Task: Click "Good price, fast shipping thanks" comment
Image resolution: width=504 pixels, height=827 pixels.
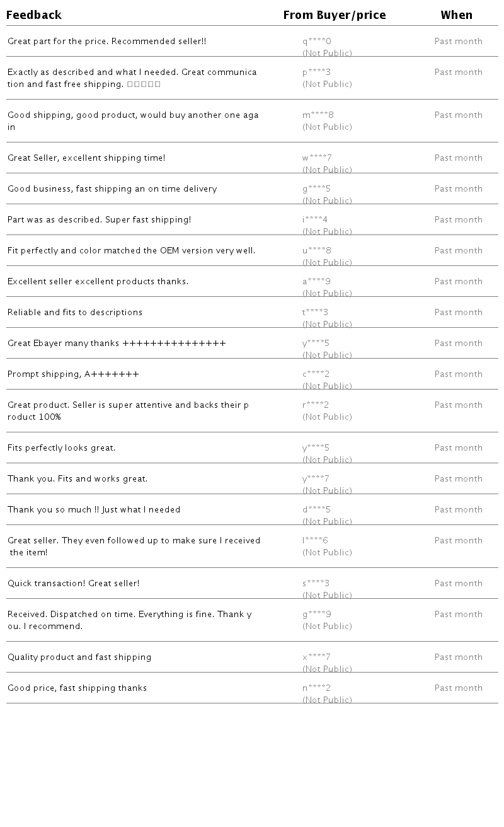Action: coord(77,688)
